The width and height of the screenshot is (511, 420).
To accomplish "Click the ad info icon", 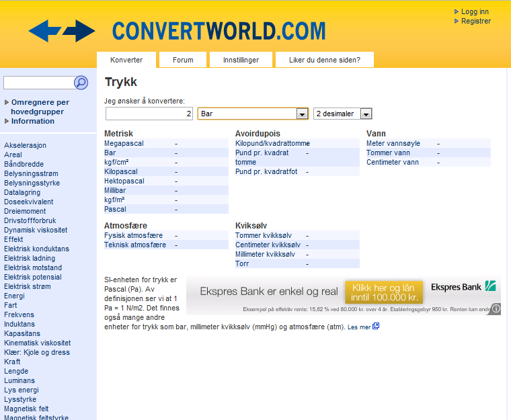I will tap(496, 308).
